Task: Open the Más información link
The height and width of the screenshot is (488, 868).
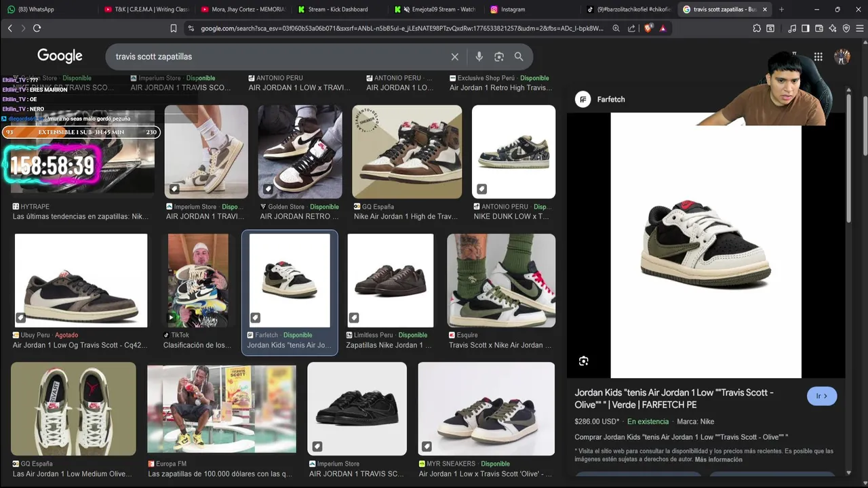Action: 718,460
